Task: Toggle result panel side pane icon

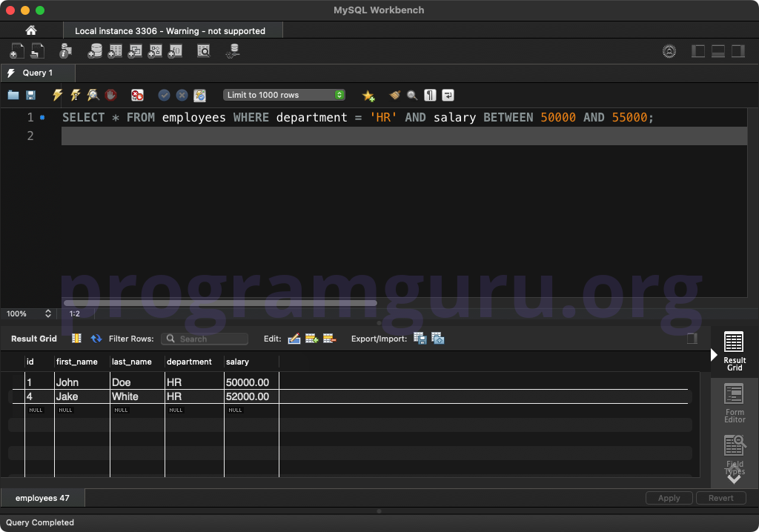Action: [x=692, y=339]
